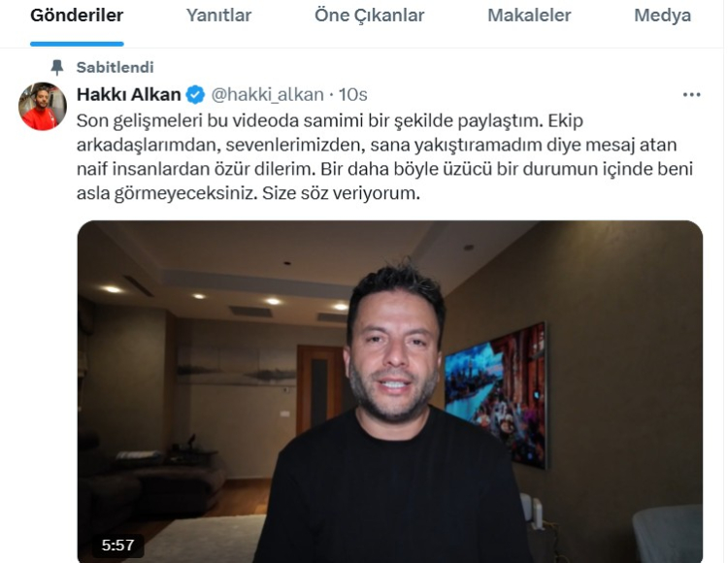Switch to the Yanıtlar tab
Screen dimensions: 728x563
click(x=218, y=16)
